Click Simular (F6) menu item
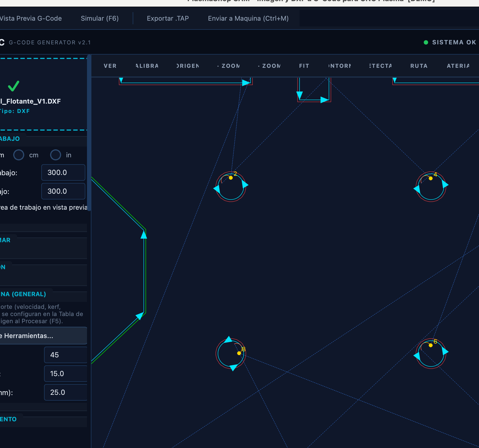Screen dimensions: 479x448 tap(100, 18)
